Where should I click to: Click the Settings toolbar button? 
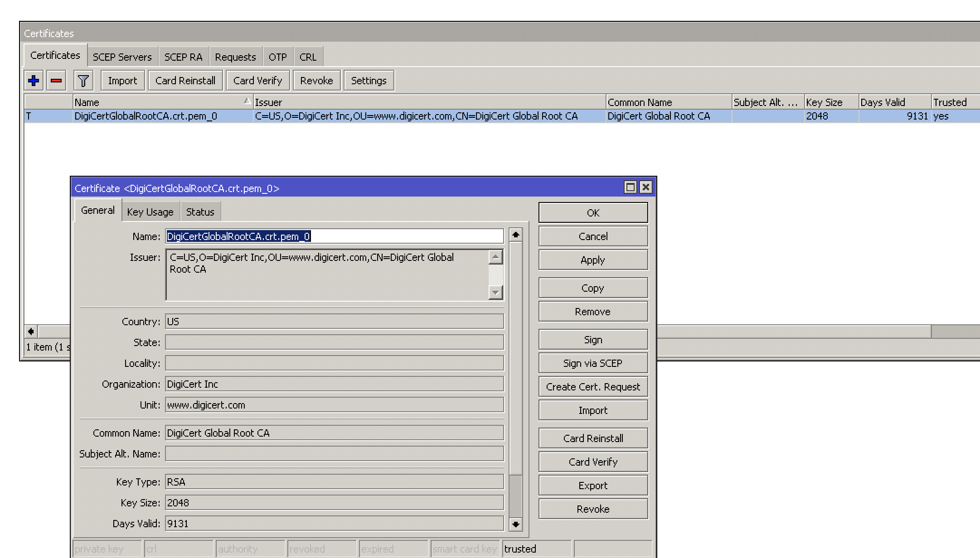tap(369, 81)
